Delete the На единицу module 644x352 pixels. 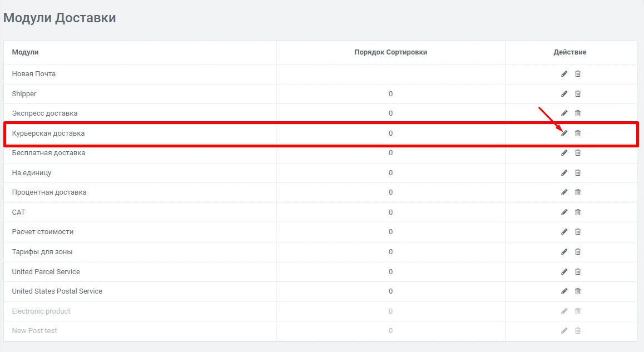(x=578, y=173)
